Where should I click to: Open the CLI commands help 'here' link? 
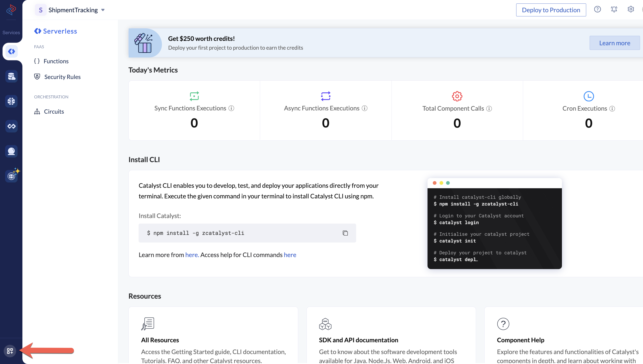tap(290, 255)
